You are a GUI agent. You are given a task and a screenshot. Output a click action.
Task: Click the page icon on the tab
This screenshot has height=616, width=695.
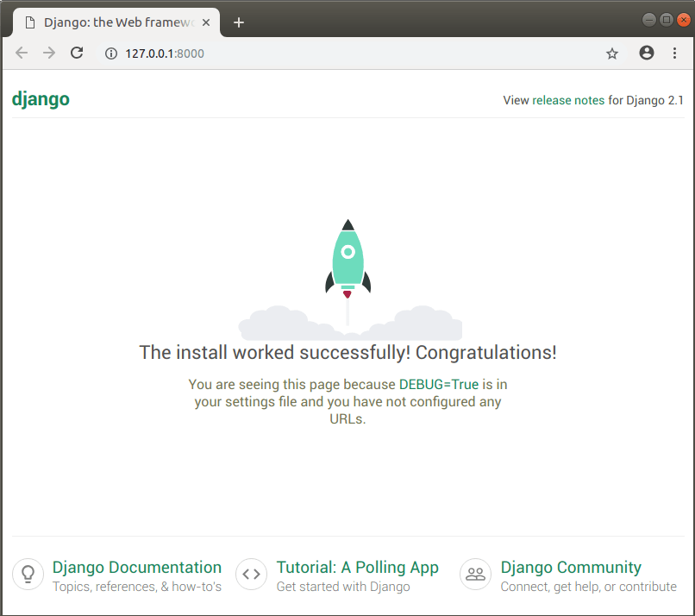[x=29, y=22]
